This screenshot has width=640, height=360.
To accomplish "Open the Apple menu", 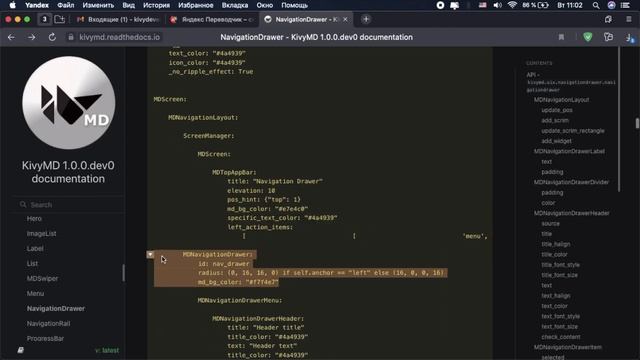I will coord(13,5).
